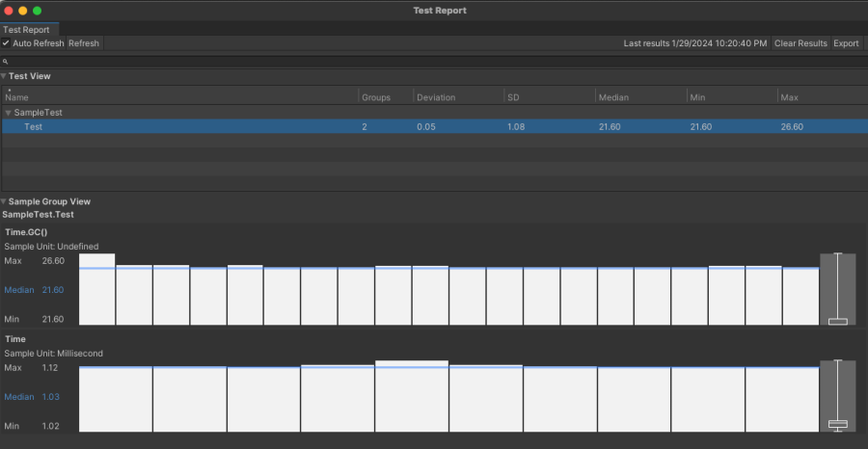Click Sample Unit: Millisecond label

point(54,354)
